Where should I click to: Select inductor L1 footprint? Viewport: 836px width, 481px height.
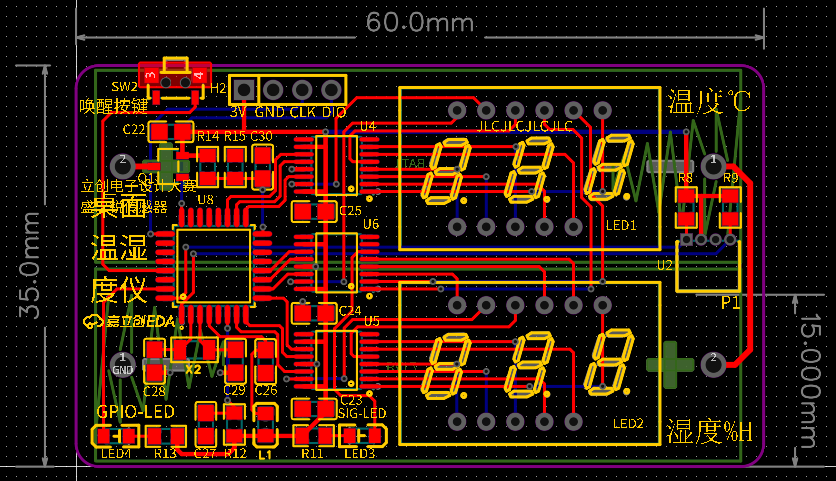265,425
